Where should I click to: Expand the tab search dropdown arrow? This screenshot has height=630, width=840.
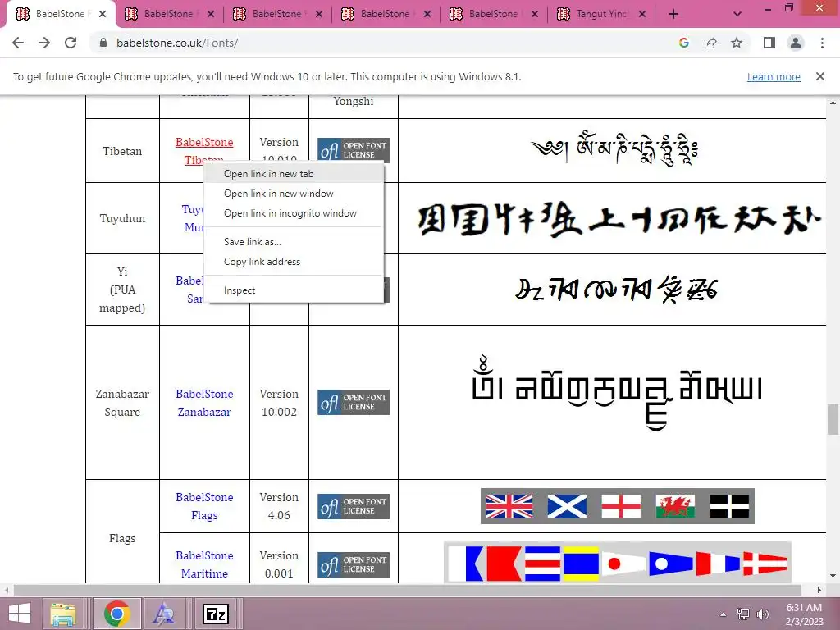737,15
